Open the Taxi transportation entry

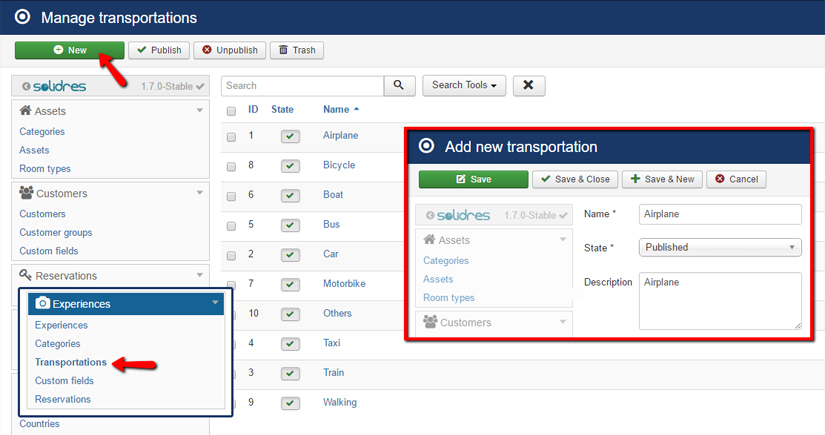point(331,343)
